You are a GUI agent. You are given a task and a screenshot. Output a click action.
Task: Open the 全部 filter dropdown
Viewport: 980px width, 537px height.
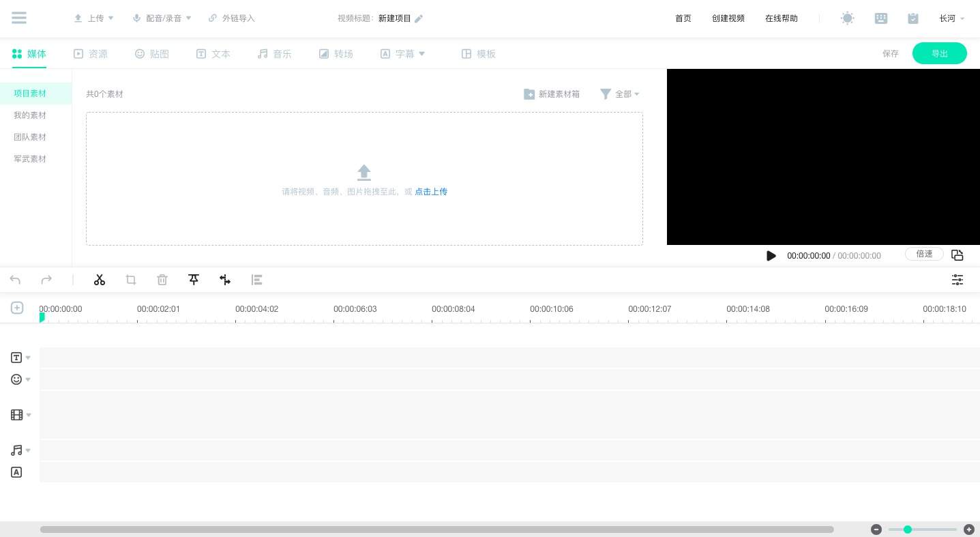coord(620,94)
